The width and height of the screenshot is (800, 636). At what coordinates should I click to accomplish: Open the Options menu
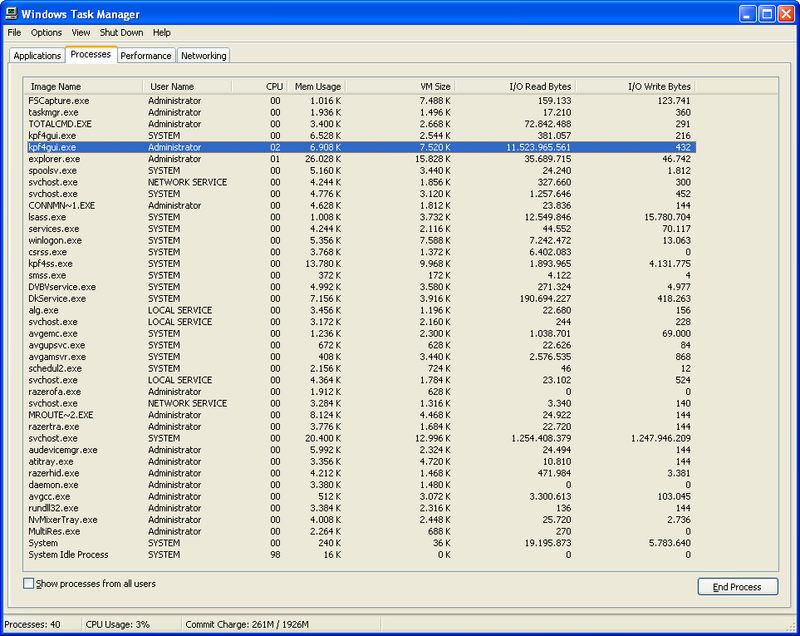tap(46, 33)
